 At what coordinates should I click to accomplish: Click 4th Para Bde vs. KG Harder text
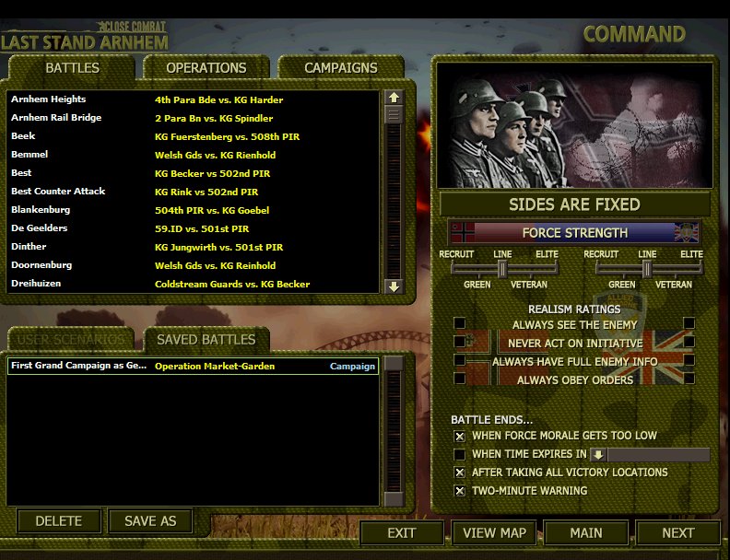[x=218, y=100]
